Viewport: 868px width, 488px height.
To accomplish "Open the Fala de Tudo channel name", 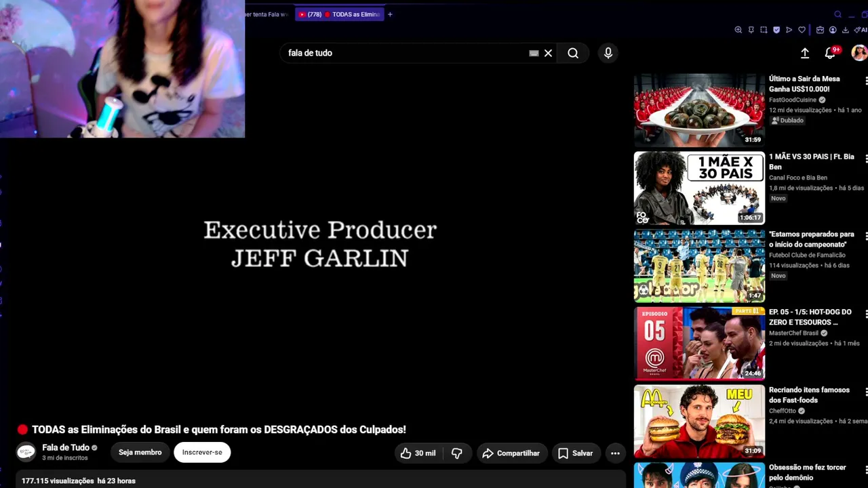I will tap(66, 447).
